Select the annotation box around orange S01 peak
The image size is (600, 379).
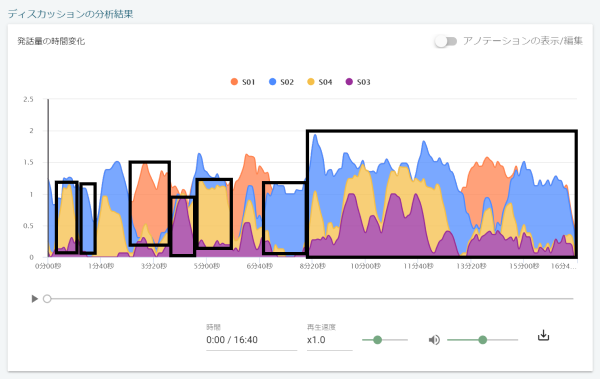tap(150, 203)
